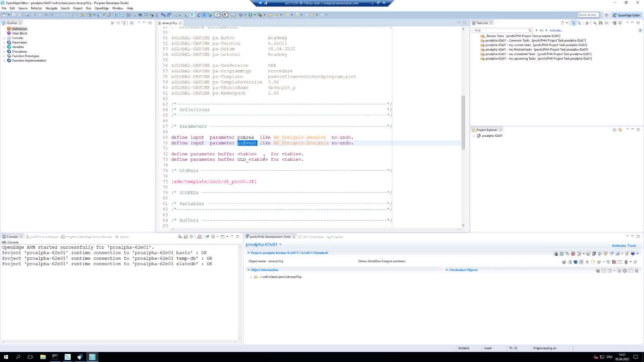Click the first icon in Console toolbar
644x362 pixels.
pyautogui.click(x=180, y=237)
